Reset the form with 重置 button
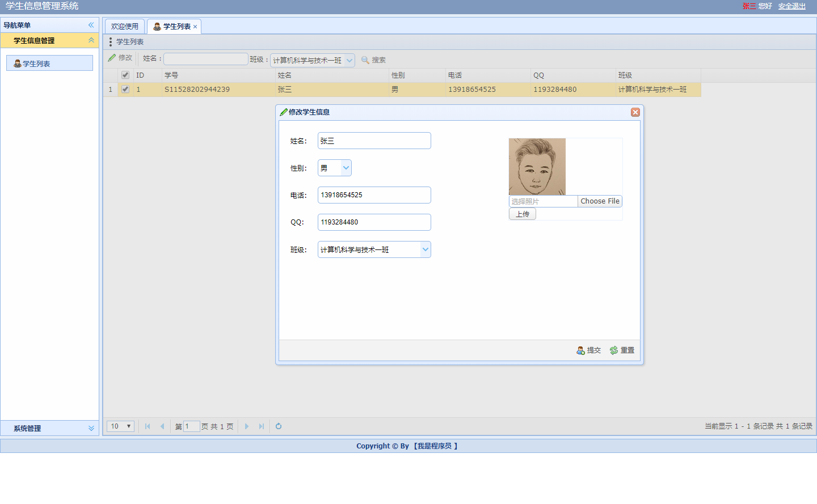Screen dimensions: 817x504 (x=622, y=350)
